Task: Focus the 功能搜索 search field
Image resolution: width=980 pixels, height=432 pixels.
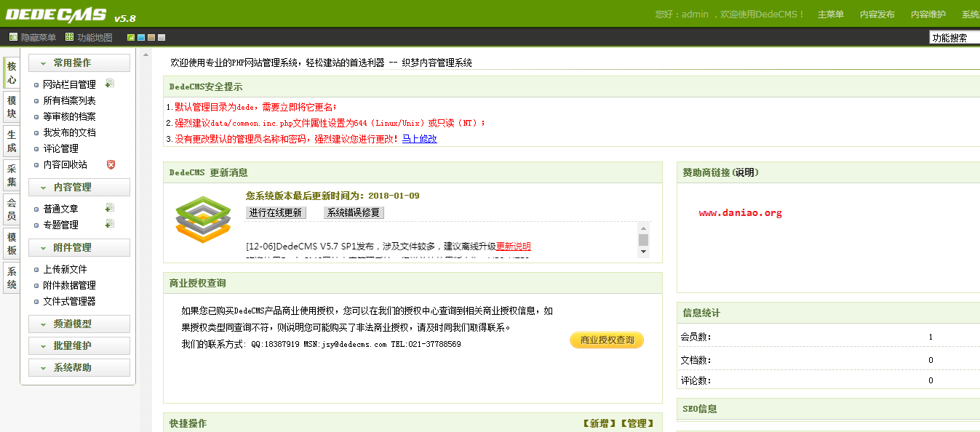Action: click(x=955, y=38)
